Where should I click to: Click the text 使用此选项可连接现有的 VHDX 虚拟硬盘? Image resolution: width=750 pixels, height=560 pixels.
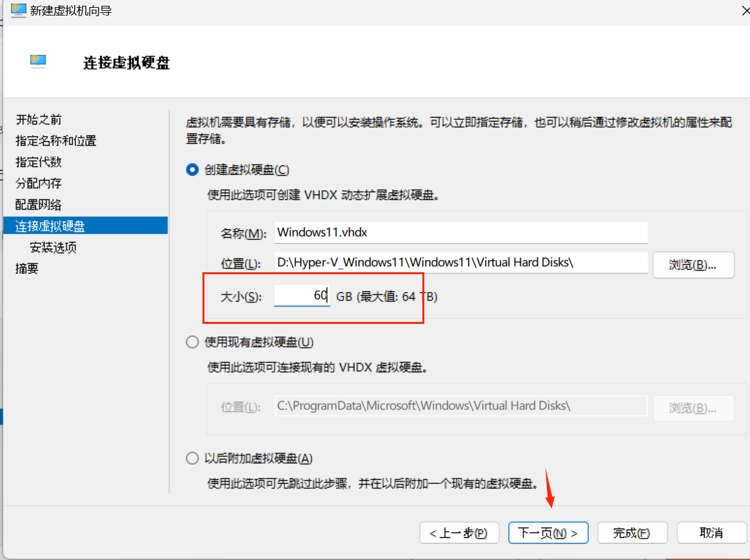click(x=317, y=368)
